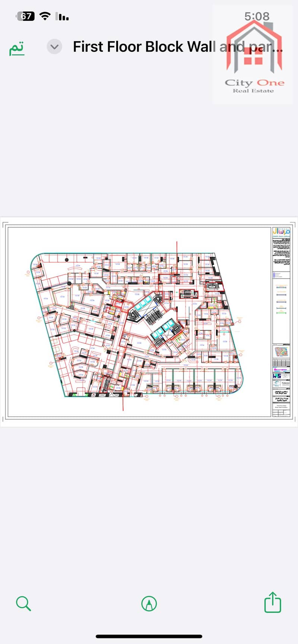Tap the green Arabic Done button (تم)
This screenshot has height=644, width=298.
click(17, 48)
